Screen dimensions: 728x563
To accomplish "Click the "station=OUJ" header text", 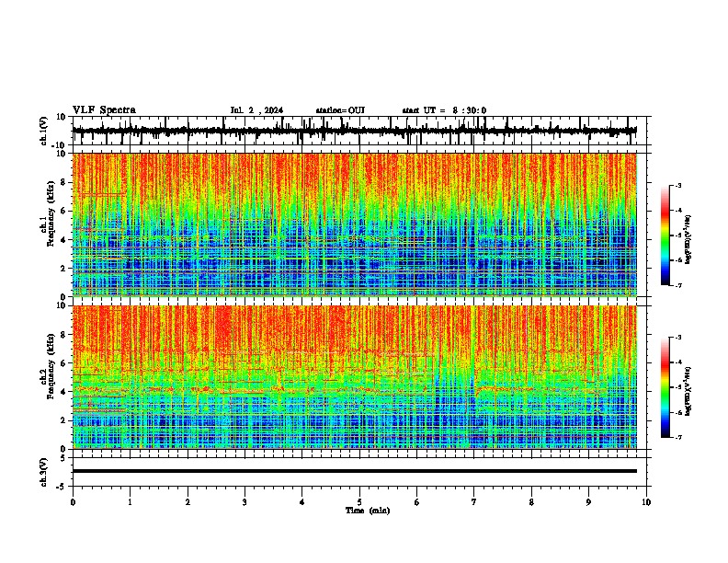I will (x=340, y=110).
